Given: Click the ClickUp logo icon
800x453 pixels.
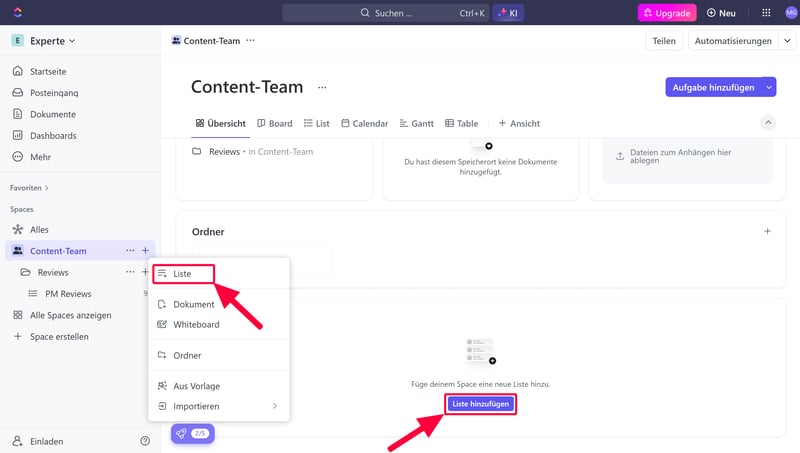Looking at the screenshot, I should click(x=18, y=13).
